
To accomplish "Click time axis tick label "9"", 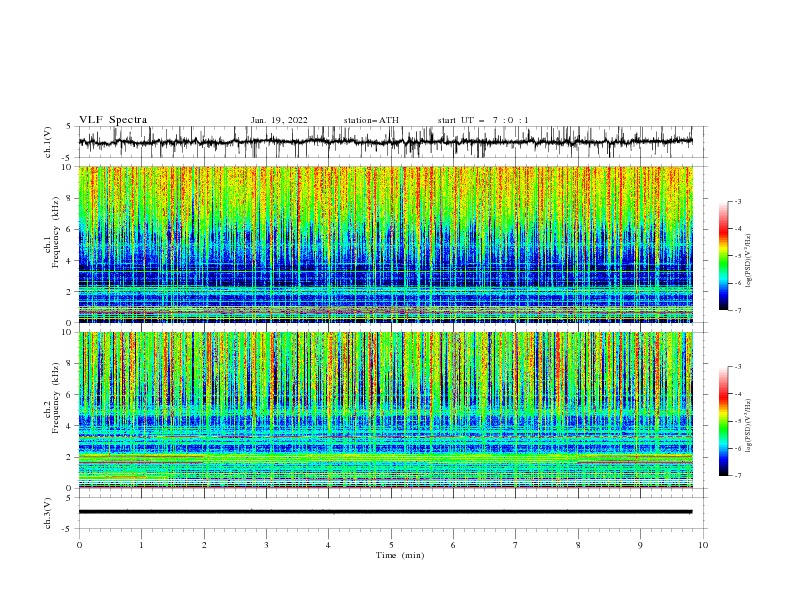I will [640, 545].
